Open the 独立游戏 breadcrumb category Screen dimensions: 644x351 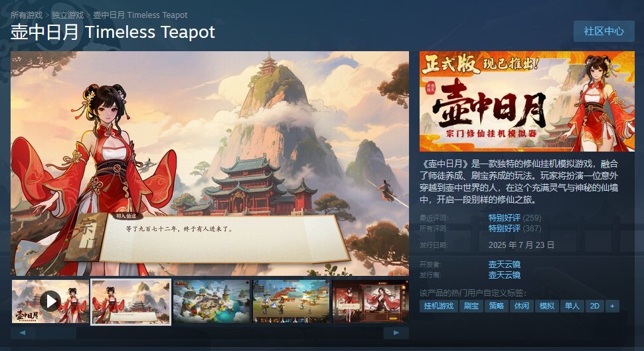tap(67, 15)
